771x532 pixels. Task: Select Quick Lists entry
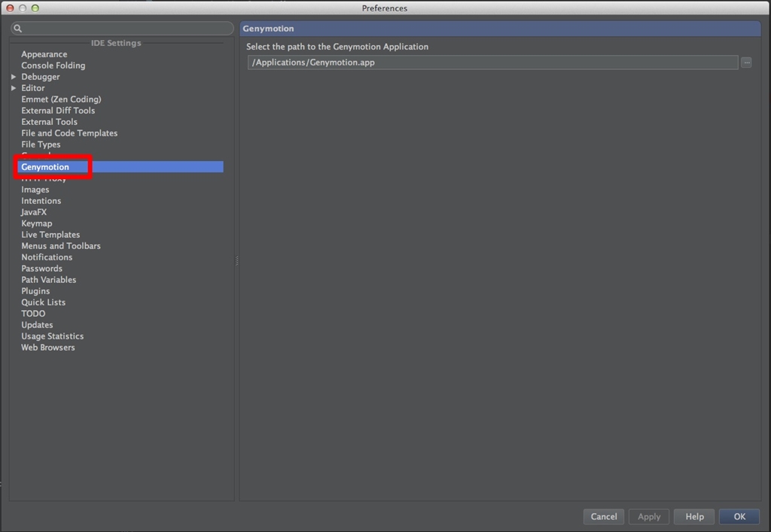[43, 302]
